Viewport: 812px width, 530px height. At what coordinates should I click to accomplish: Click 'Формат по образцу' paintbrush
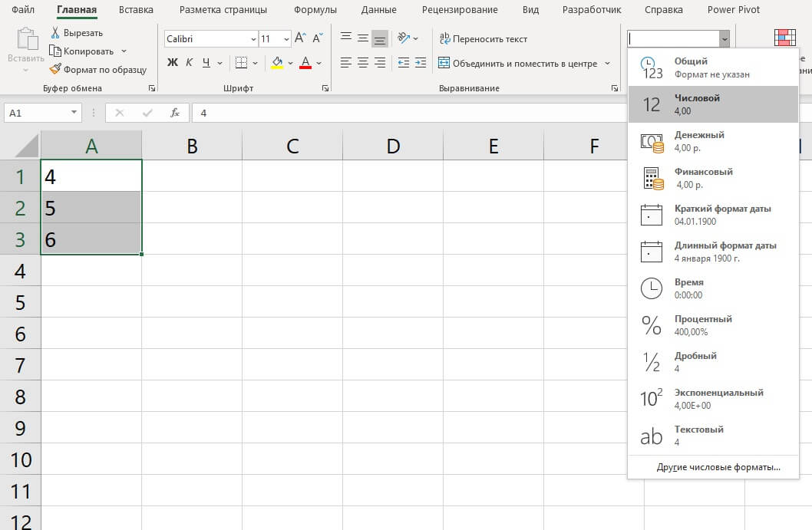click(x=97, y=69)
